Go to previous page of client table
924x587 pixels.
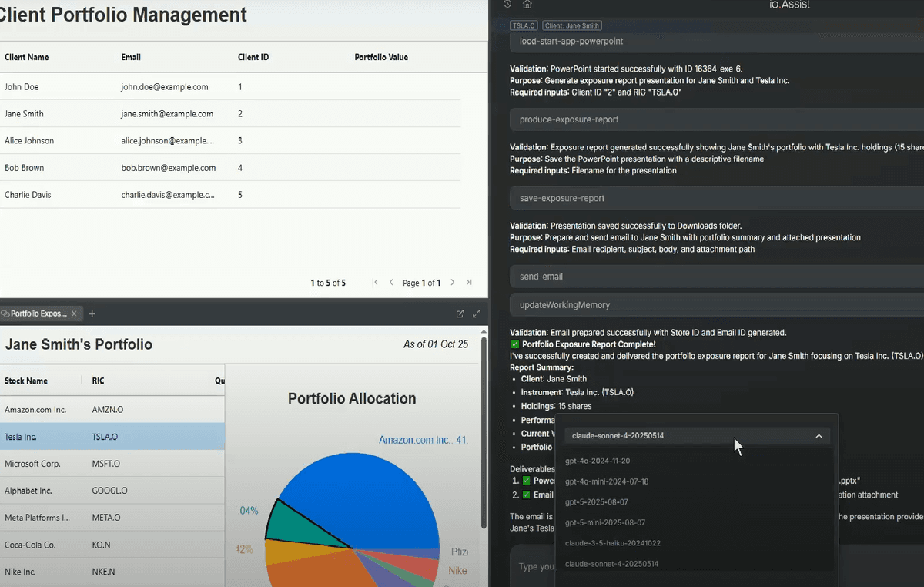point(391,283)
